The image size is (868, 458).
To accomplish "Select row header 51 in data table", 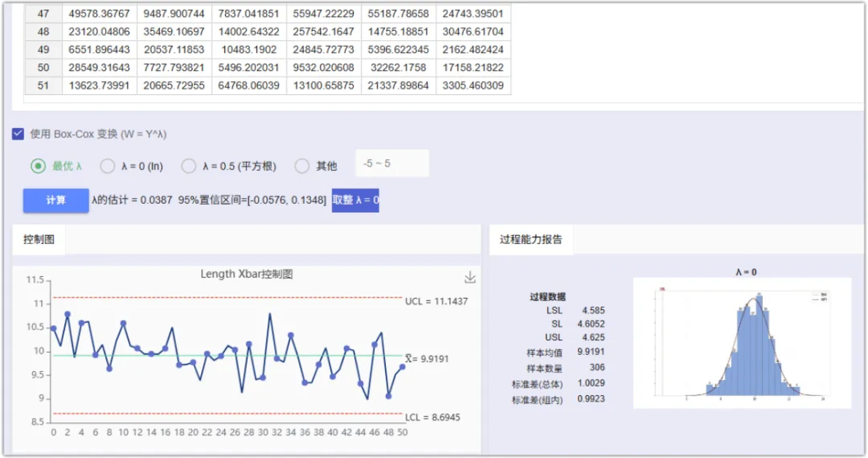I will [44, 85].
